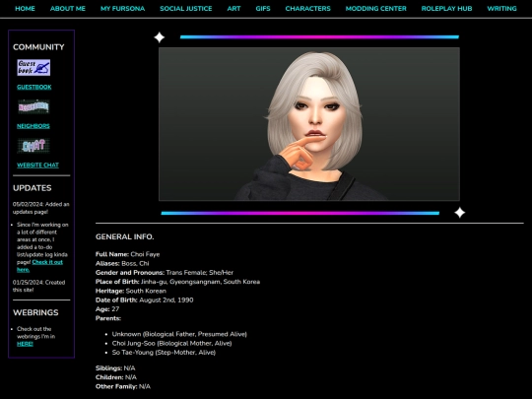The width and height of the screenshot is (532, 399).
Task: Open the WRITING nav link
Action: (501, 9)
